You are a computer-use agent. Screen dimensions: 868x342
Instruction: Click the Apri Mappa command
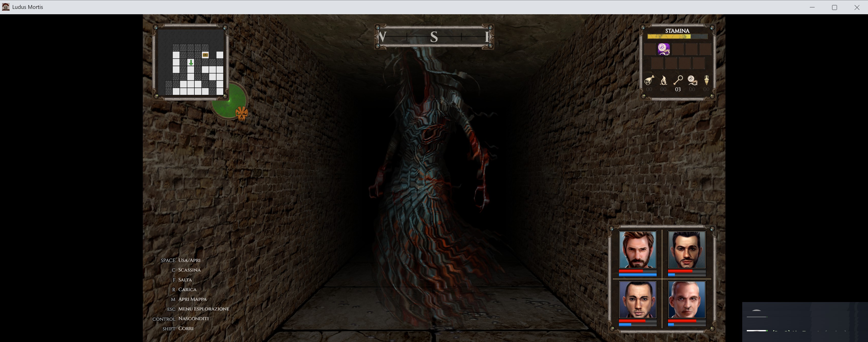pos(192,299)
